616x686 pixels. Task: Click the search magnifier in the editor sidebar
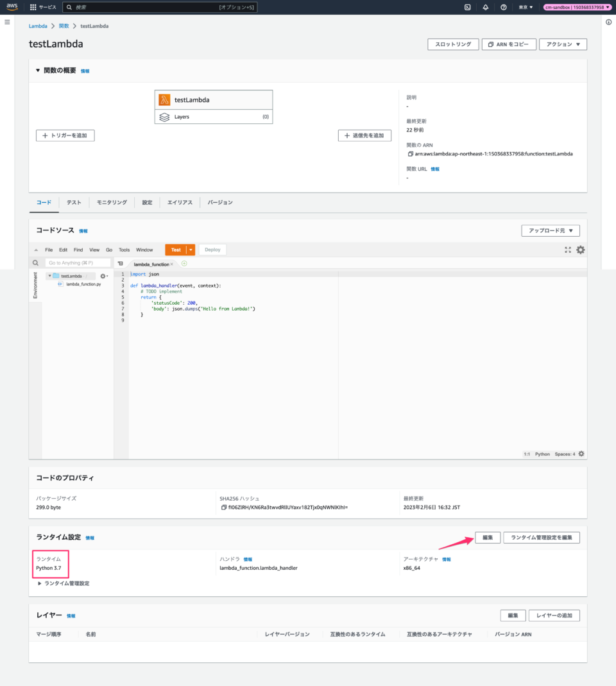35,262
